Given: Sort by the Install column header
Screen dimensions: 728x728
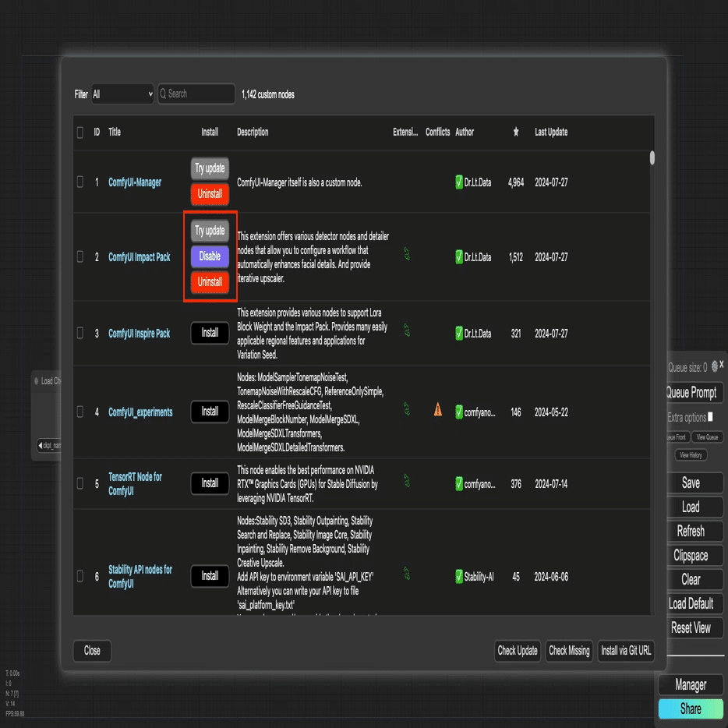Looking at the screenshot, I should pos(210,132).
